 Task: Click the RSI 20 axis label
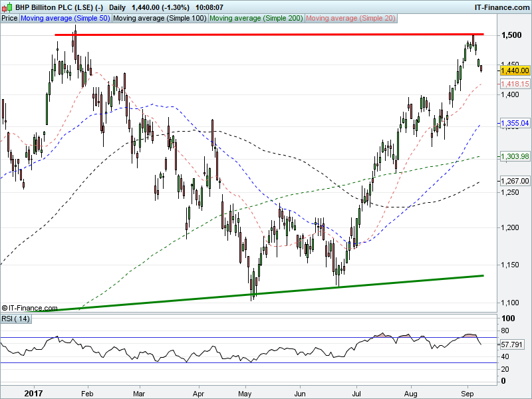pos(505,369)
